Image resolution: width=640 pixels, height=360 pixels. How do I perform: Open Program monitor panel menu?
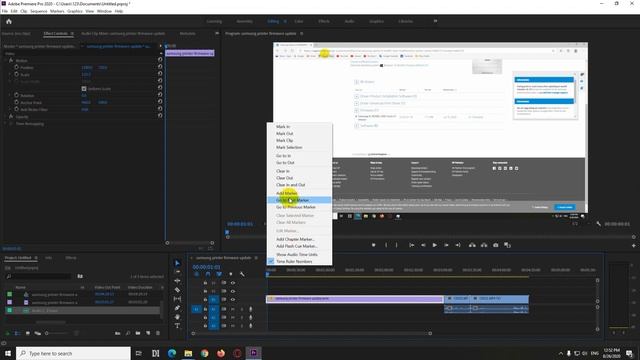(x=302, y=33)
